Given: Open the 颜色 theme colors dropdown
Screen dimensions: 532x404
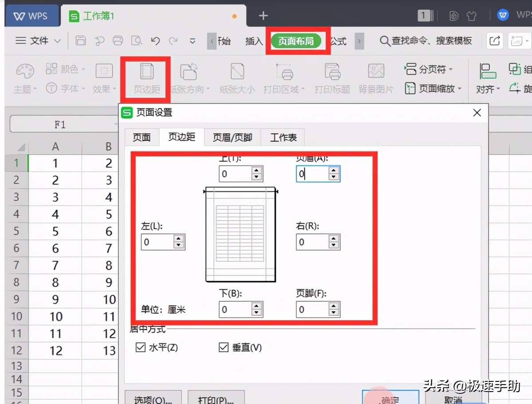Looking at the screenshot, I should 66,69.
